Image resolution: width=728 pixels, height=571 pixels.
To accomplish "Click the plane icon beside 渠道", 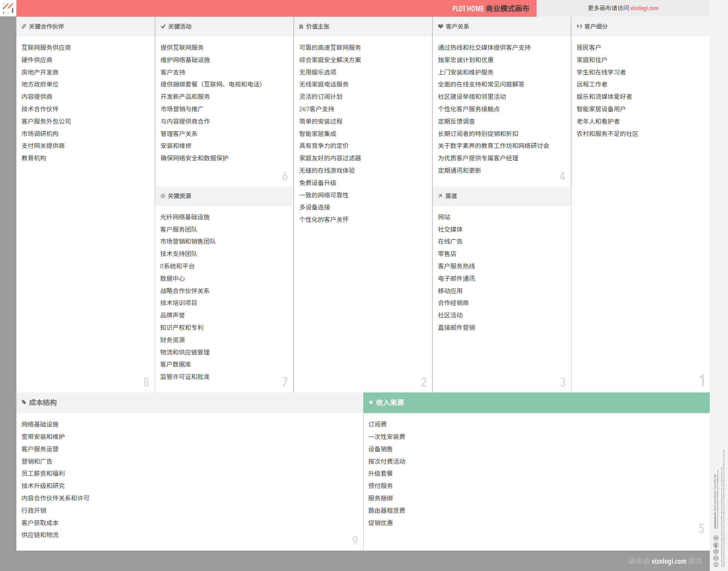I will pyautogui.click(x=440, y=196).
